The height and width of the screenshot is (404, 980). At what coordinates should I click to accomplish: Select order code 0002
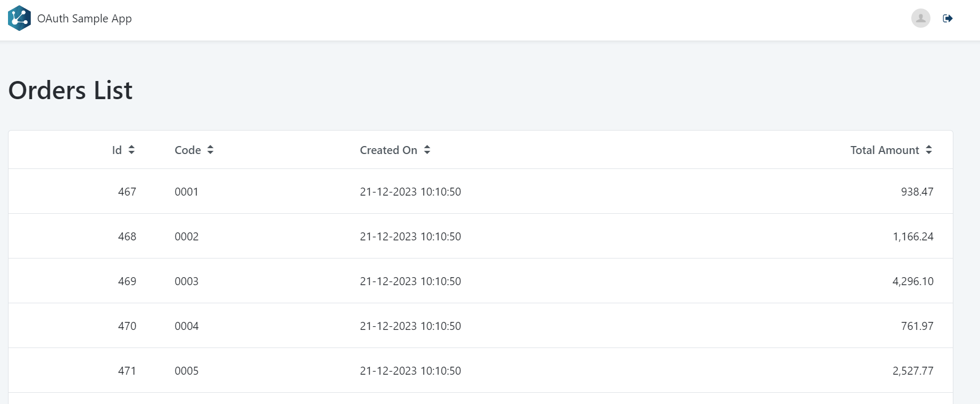[x=186, y=237]
